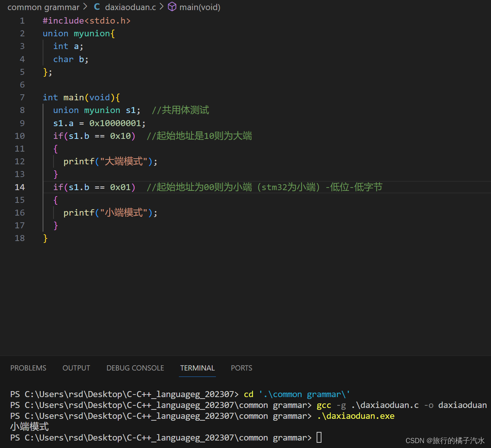Click the daxiaoduan.c breadcrumb

[x=130, y=7]
